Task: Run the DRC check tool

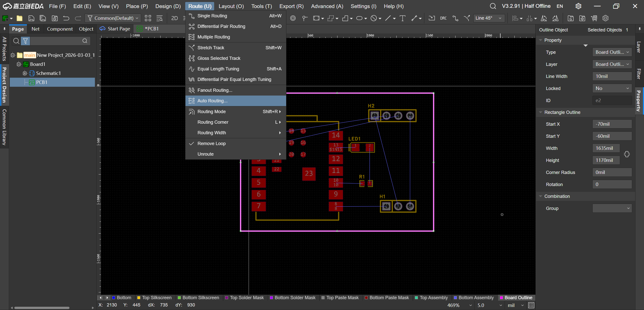Action: [443, 18]
